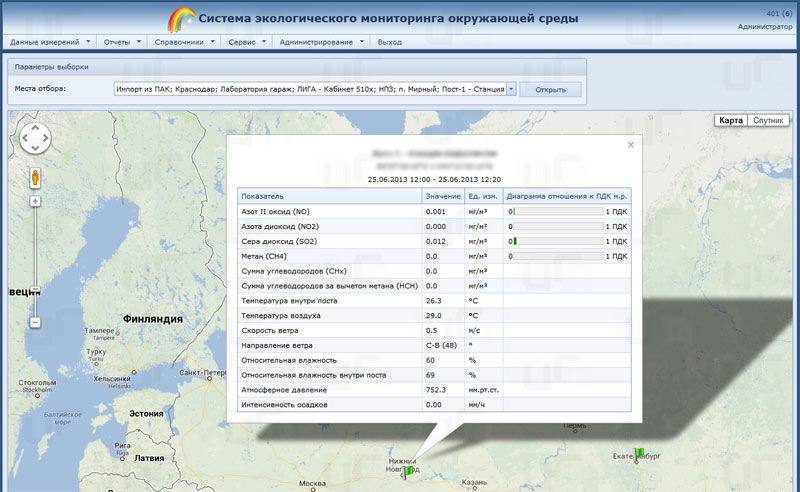Viewport: 800px width, 492px height.
Task: Click the Москва city label on map
Action: pyautogui.click(x=312, y=483)
